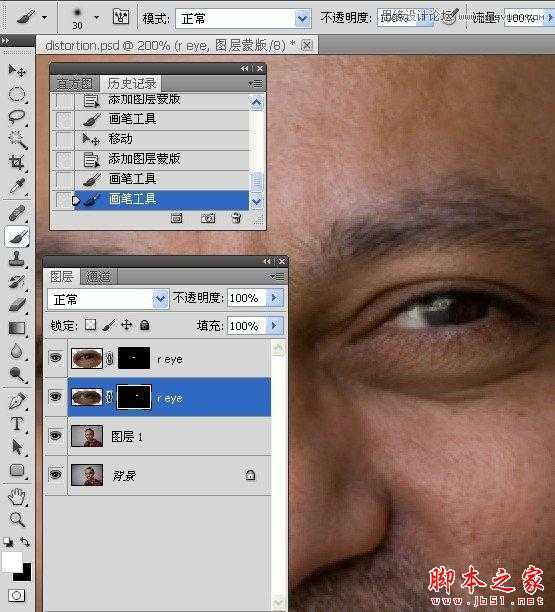The image size is (555, 612).
Task: Select the 移动 history state
Action: coord(151,139)
